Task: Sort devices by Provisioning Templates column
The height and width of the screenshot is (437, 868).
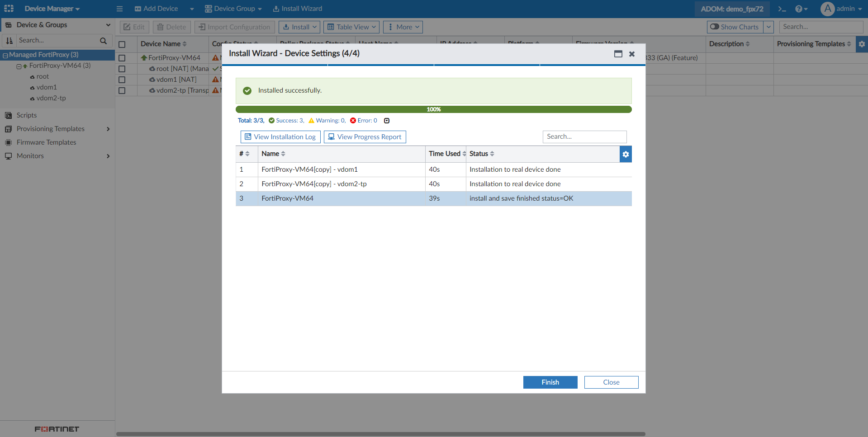Action: [849, 44]
